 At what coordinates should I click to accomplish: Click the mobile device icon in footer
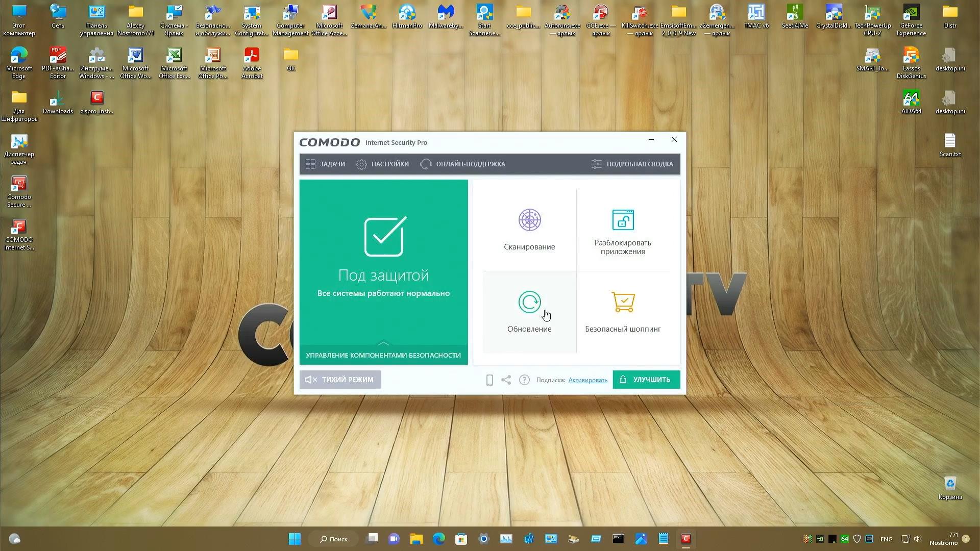coord(489,380)
